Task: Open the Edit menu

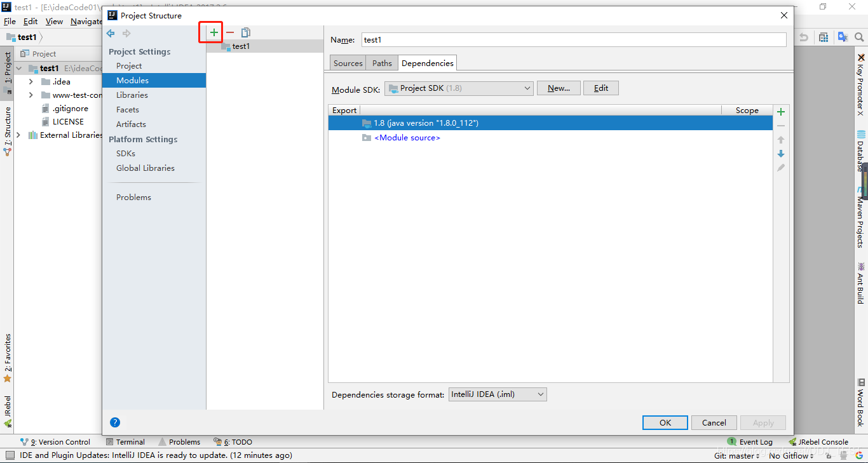Action: (x=31, y=21)
